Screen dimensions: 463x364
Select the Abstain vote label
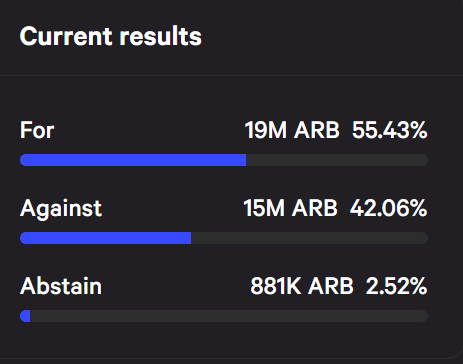coord(61,286)
